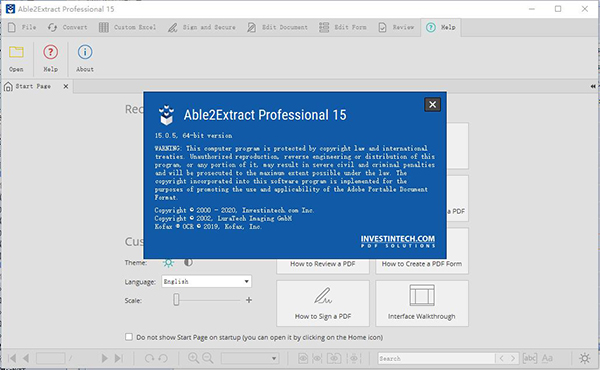Click the Scale slider handle
The height and width of the screenshot is (370, 600).
176,300
